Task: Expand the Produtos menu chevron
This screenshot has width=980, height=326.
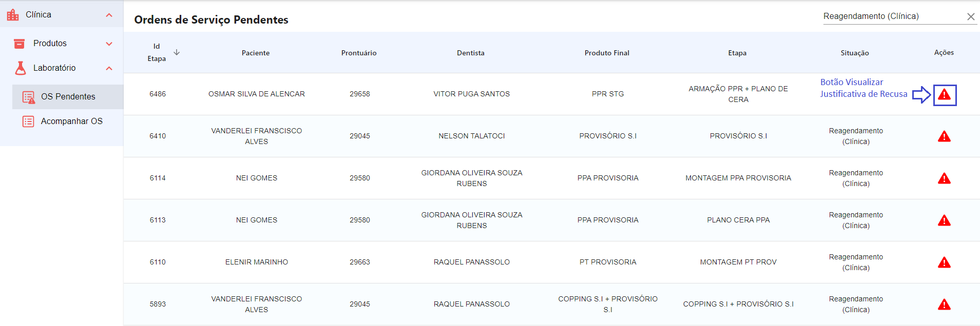Action: [109, 44]
